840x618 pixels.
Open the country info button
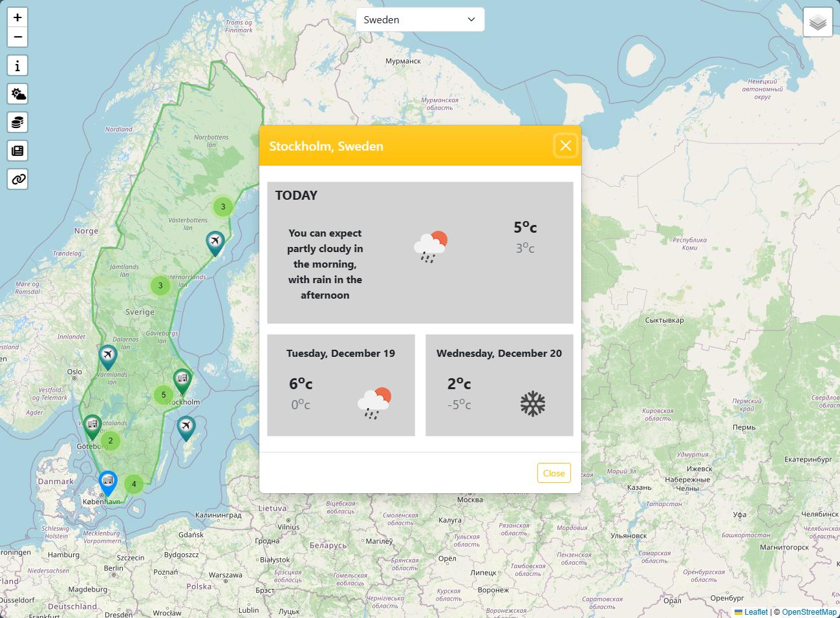tap(17, 65)
